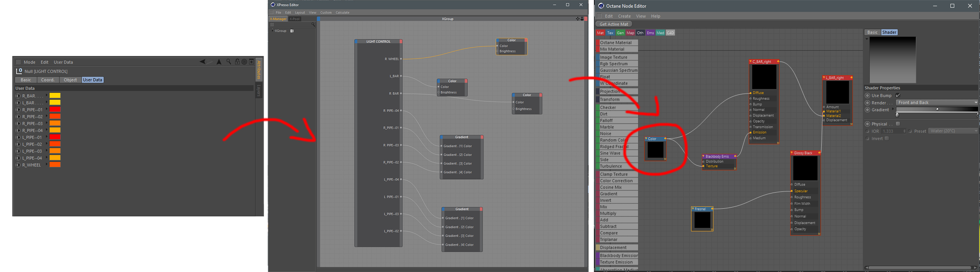This screenshot has width=980, height=272.
Task: Expand the R_BAR color field triangle
Action: pyautogui.click(x=47, y=96)
